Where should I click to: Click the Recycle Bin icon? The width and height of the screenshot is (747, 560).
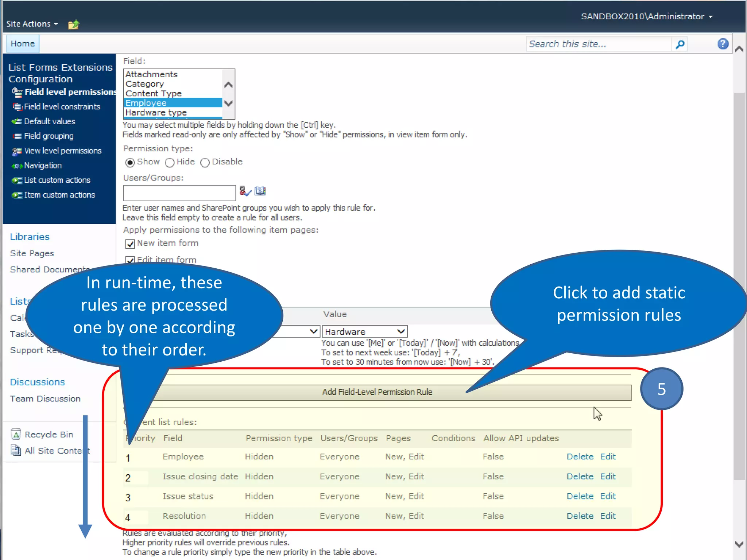click(x=16, y=434)
